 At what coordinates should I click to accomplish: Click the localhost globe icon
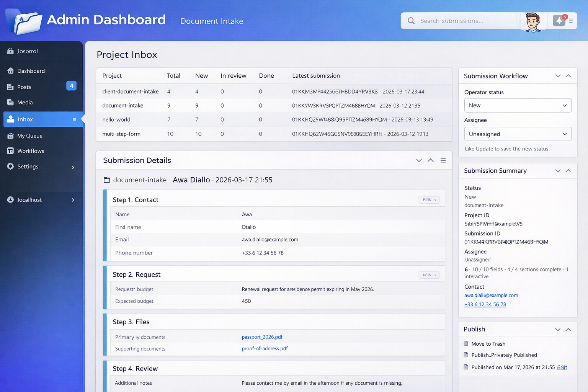10,199
